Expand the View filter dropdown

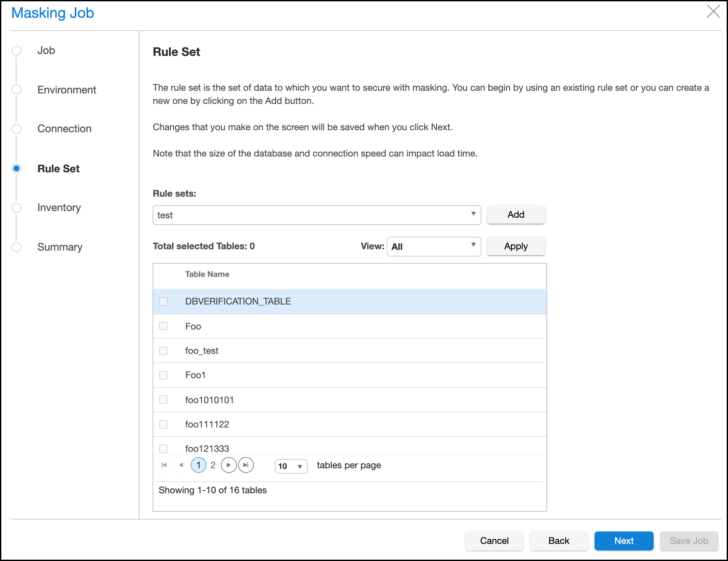[x=433, y=247]
